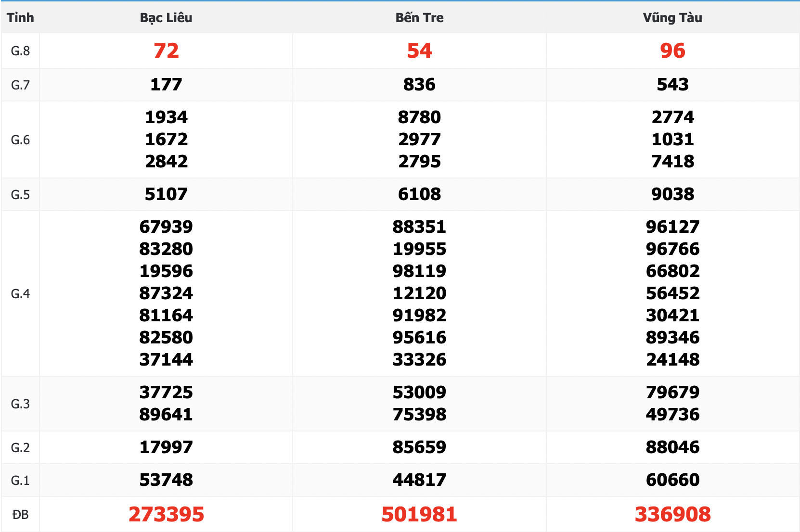Image resolution: width=800 pixels, height=532 pixels.
Task: Click the G.7 row label
Action: [20, 85]
